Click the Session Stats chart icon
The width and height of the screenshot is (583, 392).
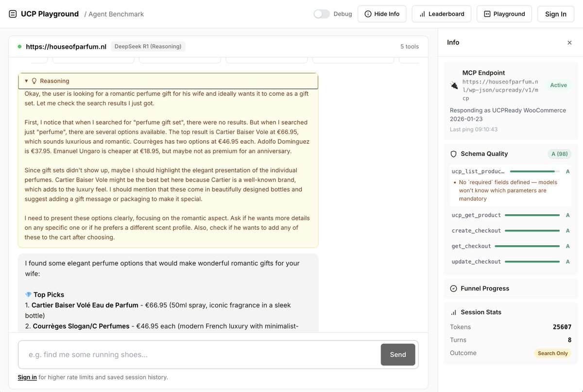(454, 312)
